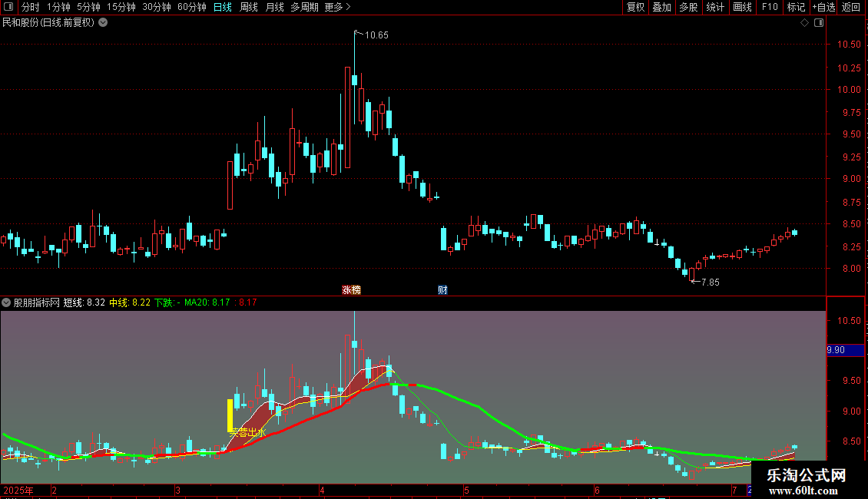Open the 统计 statistics tool
Screen dimensions: 868x499
(x=715, y=7)
